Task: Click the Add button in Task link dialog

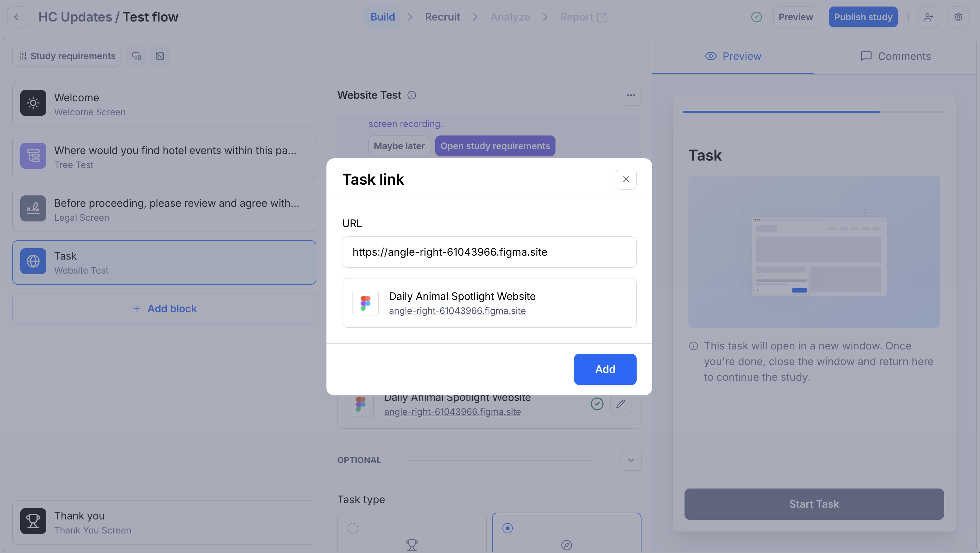Action: coord(605,369)
